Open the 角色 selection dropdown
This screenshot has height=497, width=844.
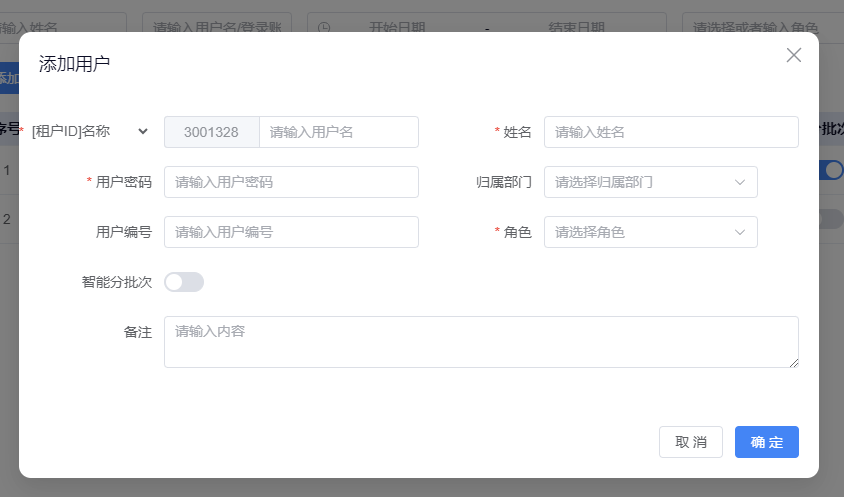coord(650,232)
